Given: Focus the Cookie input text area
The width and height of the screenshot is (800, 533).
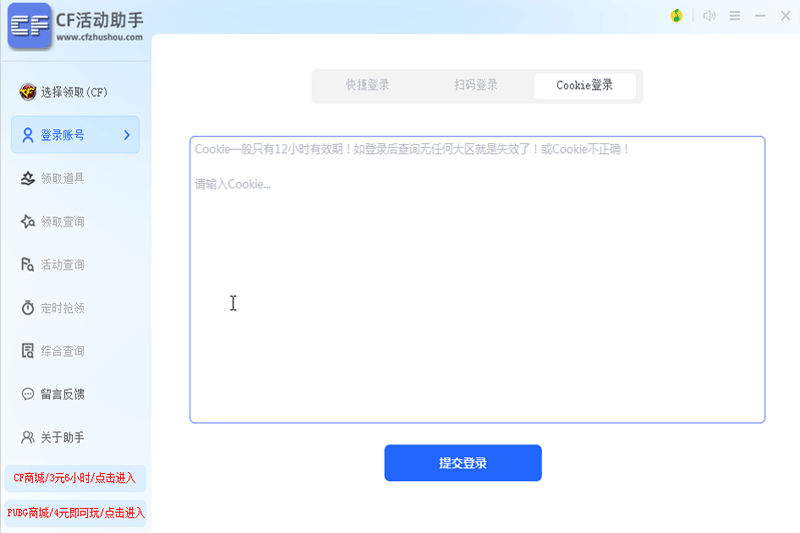Looking at the screenshot, I should (477, 280).
